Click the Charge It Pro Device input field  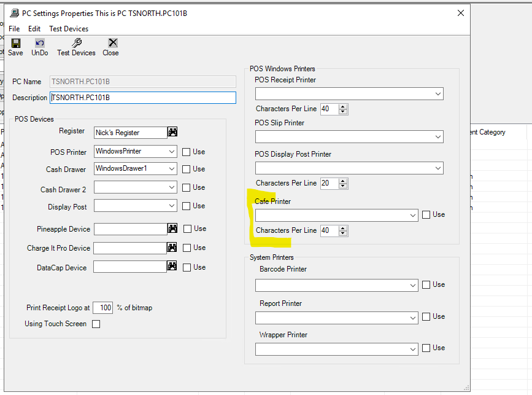pyautogui.click(x=130, y=248)
